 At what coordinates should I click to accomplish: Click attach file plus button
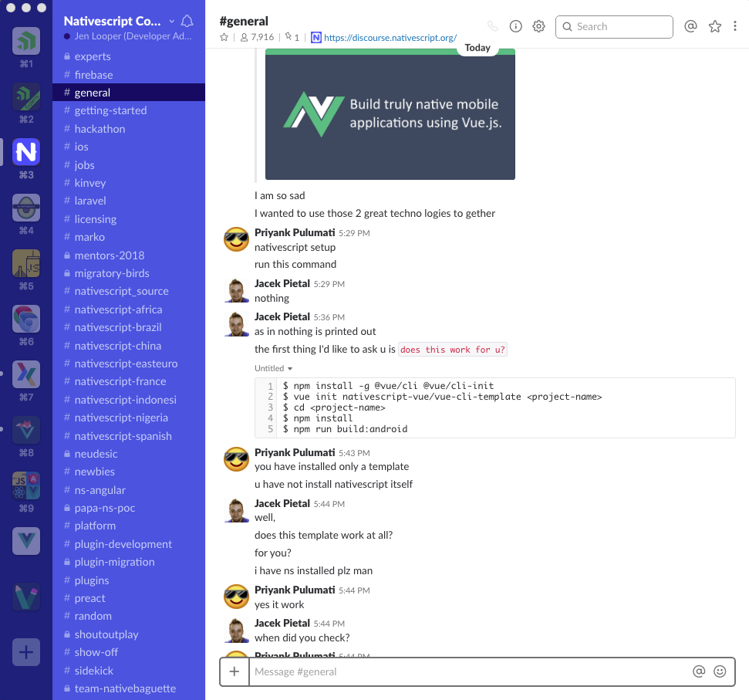click(234, 671)
